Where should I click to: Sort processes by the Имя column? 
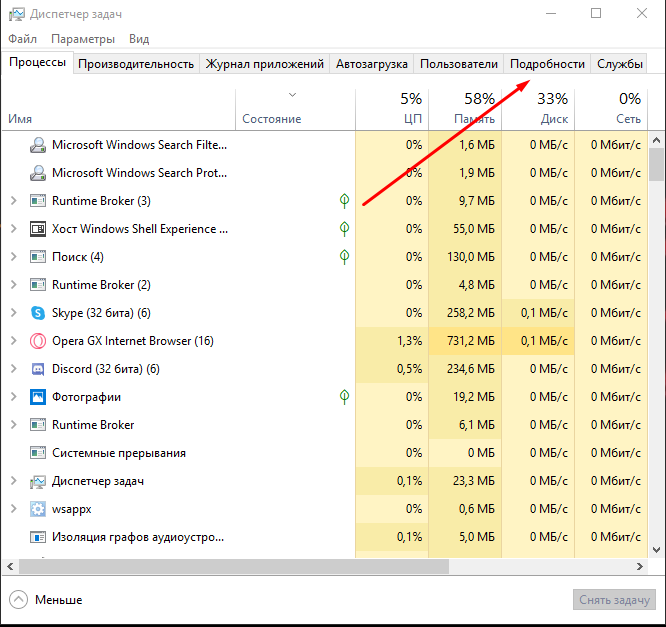coord(119,110)
